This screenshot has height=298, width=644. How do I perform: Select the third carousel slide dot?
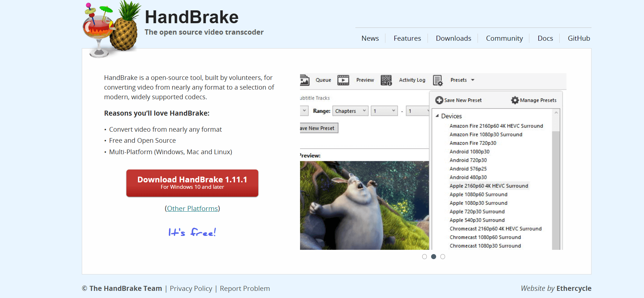443,257
